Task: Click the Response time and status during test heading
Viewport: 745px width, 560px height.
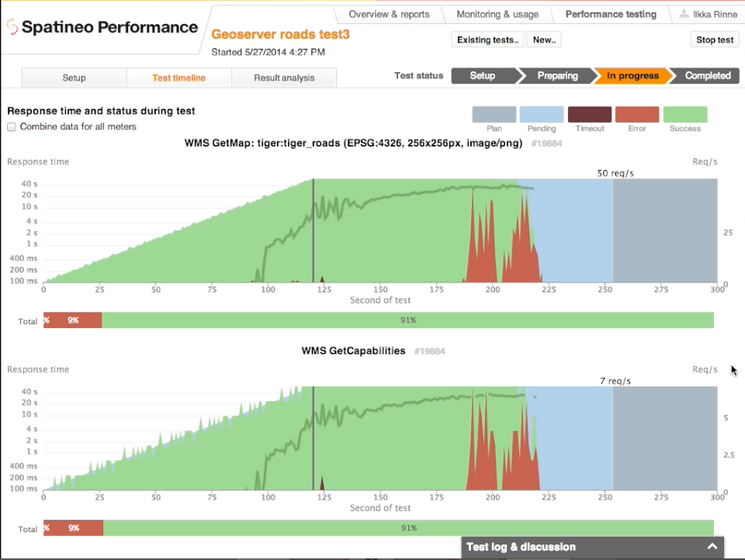Action: point(101,111)
